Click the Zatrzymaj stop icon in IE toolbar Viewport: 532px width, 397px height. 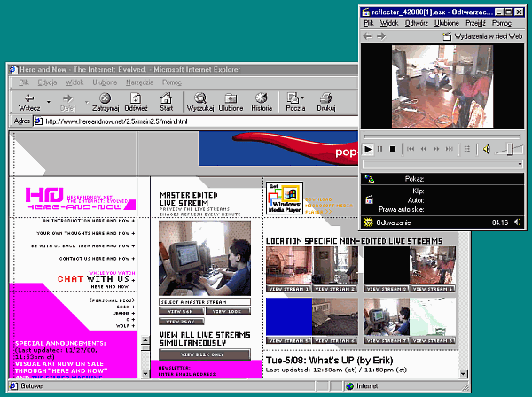(x=106, y=103)
